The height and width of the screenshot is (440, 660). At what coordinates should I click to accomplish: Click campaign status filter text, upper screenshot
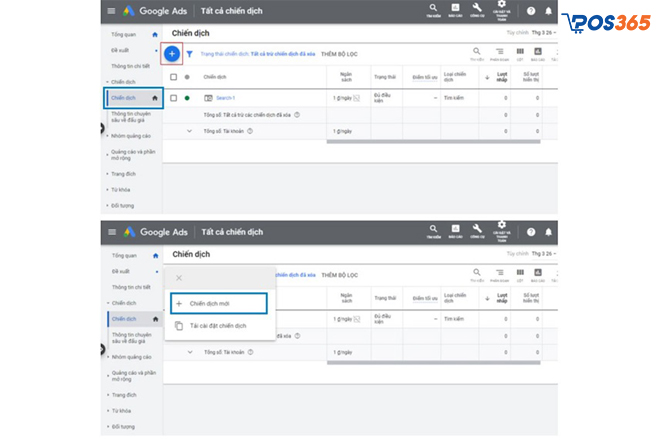tap(258, 54)
